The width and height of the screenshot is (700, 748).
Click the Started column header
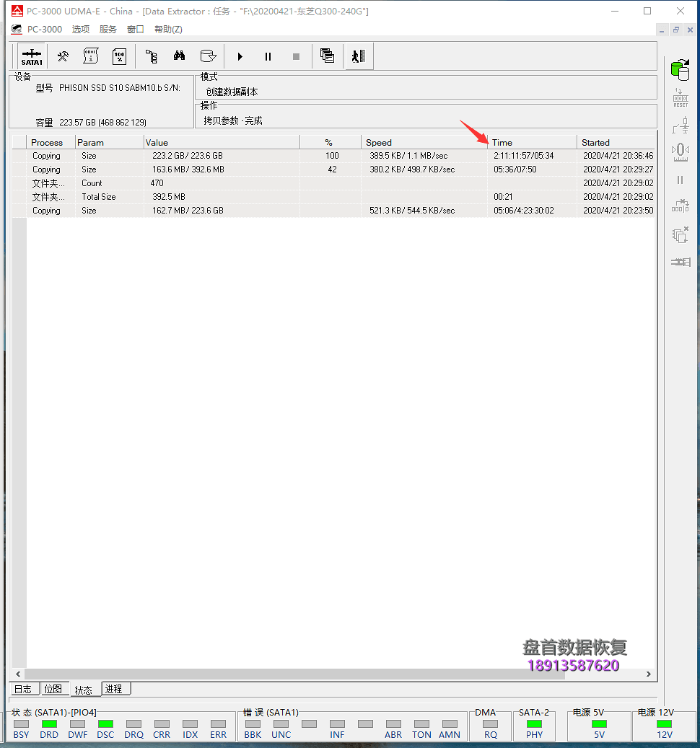coord(616,142)
